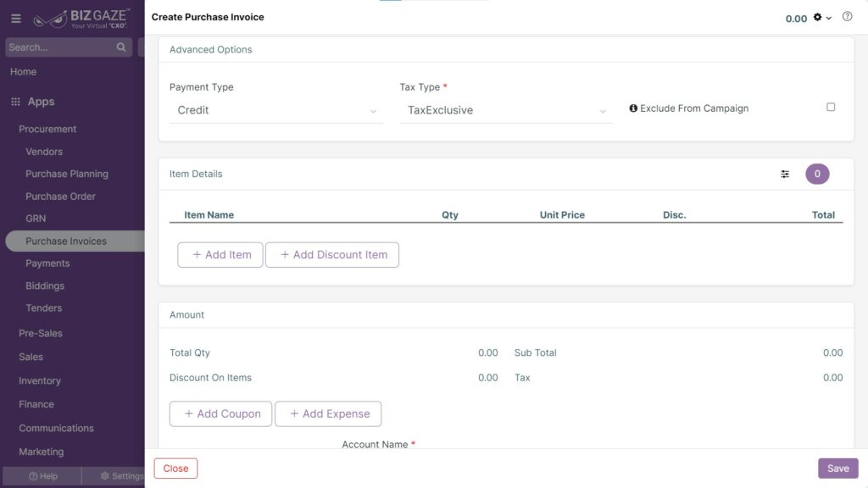Expand the Tax Type dropdown

pyautogui.click(x=506, y=111)
